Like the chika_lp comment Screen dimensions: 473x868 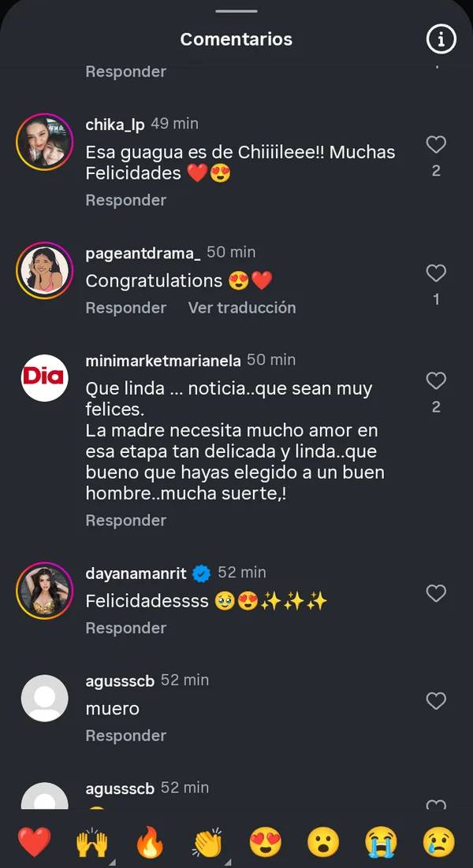click(x=436, y=144)
